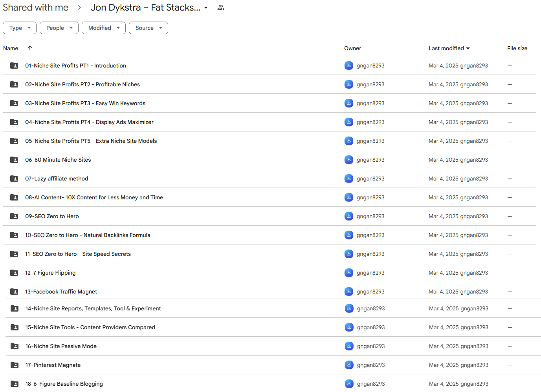Open the People filter dropdown

point(59,28)
